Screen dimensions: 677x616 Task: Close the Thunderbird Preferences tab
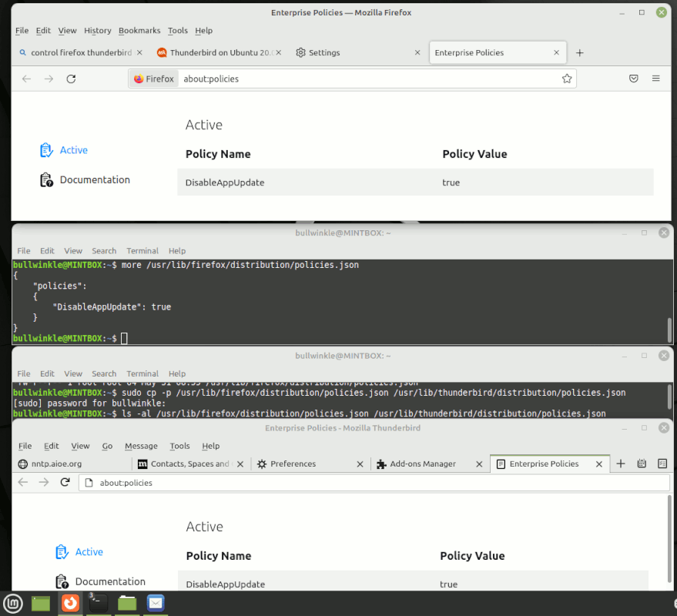tap(360, 464)
